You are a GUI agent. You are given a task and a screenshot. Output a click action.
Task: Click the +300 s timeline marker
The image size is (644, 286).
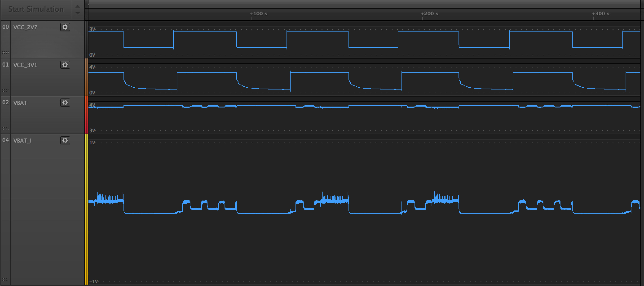click(600, 13)
